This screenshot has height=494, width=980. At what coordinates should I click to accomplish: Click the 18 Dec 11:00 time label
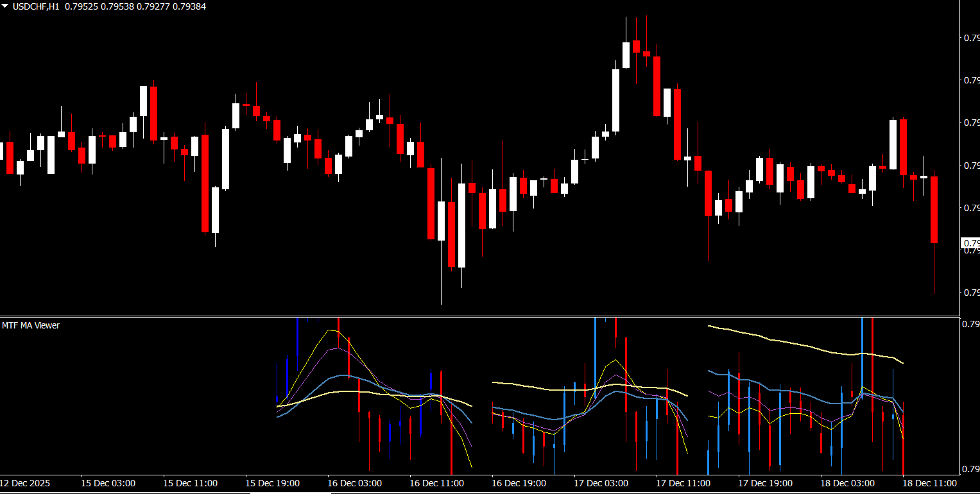pyautogui.click(x=929, y=483)
